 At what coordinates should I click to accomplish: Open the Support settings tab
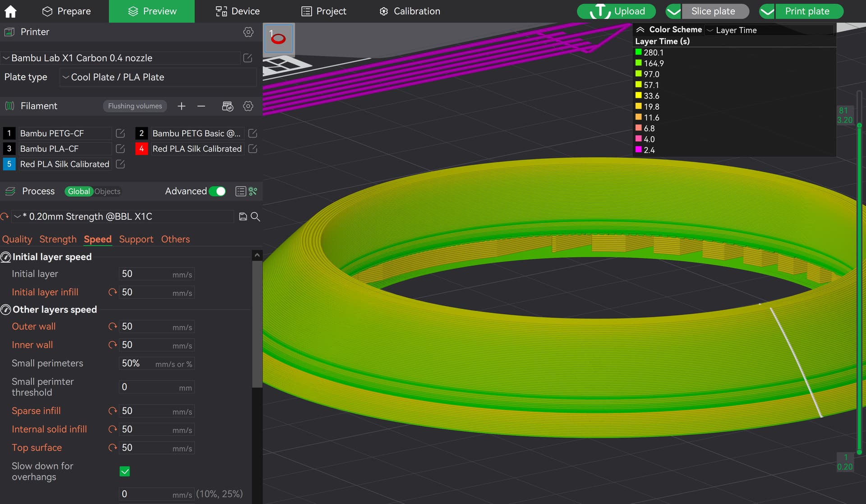pyautogui.click(x=136, y=239)
